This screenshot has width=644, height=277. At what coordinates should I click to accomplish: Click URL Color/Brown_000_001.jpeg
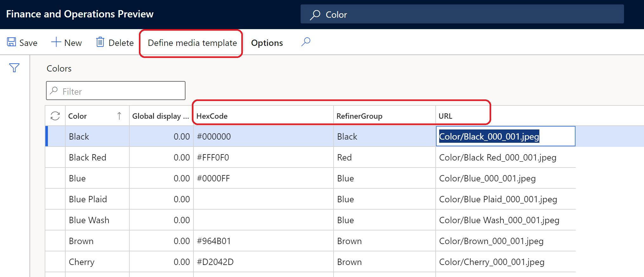tap(506, 241)
